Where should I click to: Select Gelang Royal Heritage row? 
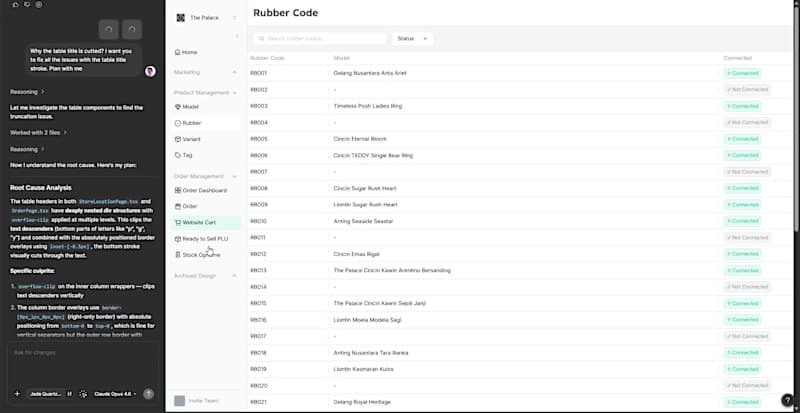click(x=520, y=402)
